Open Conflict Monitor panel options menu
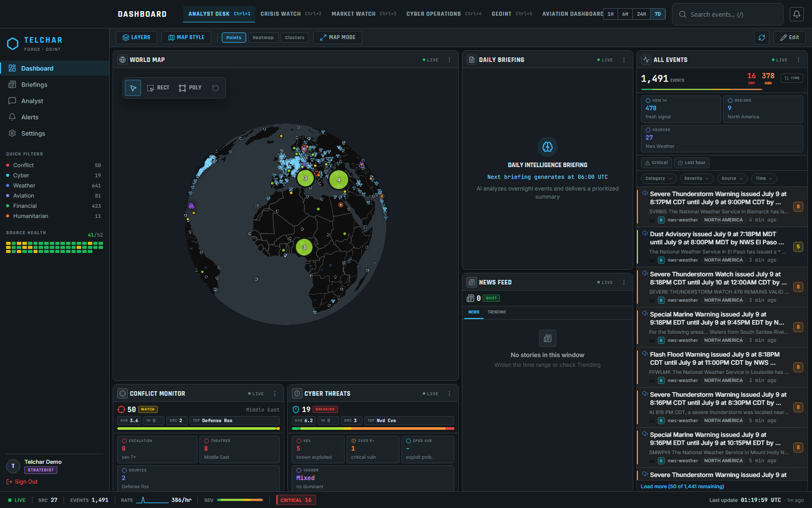This screenshot has width=812, height=508. (x=275, y=394)
